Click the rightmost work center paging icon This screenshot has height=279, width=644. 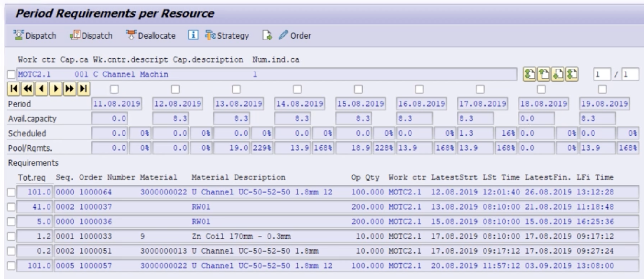tap(571, 74)
